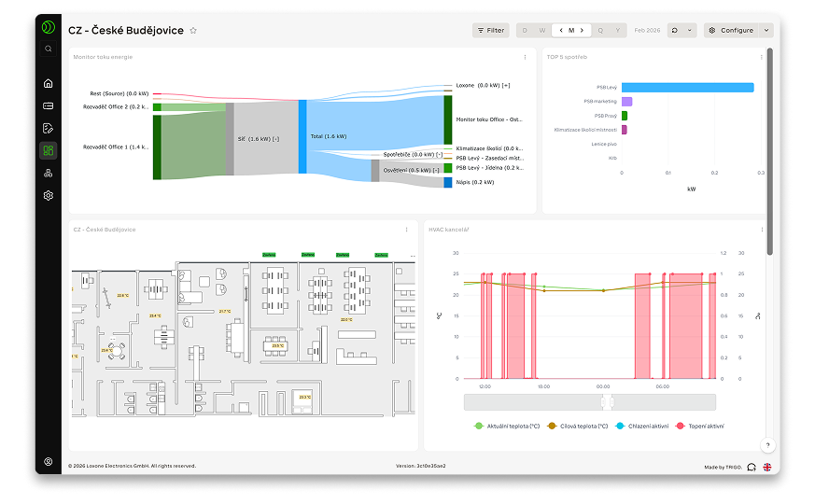
Task: Go to Home via sidebar icon
Action: coord(48,83)
